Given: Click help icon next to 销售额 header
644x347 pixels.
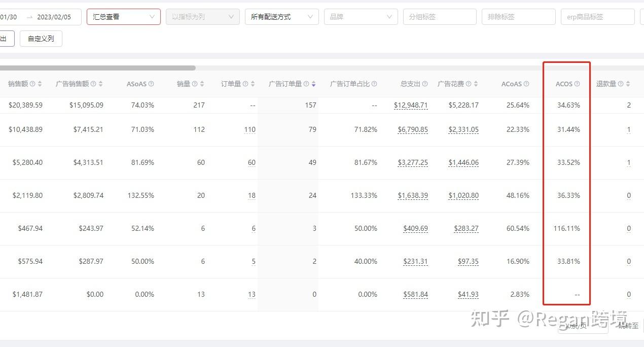Looking at the screenshot, I should tap(32, 84).
